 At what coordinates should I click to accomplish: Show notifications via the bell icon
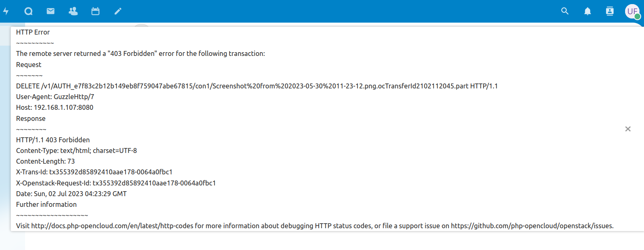(588, 12)
